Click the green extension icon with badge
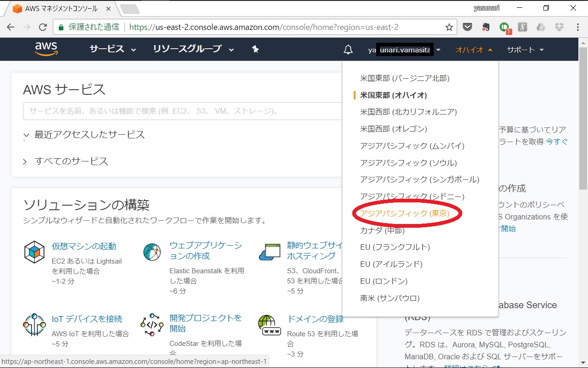Image resolution: width=588 pixels, height=368 pixels. tap(505, 28)
